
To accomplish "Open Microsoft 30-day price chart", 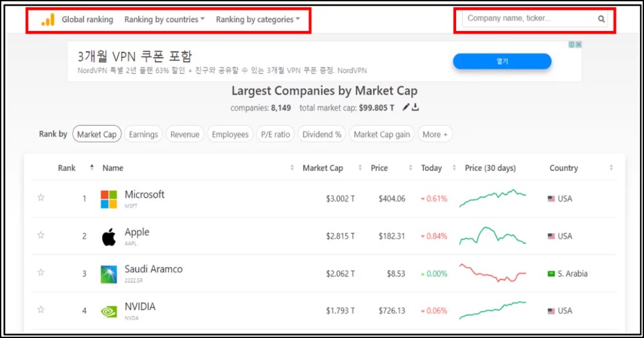I will pyautogui.click(x=492, y=198).
